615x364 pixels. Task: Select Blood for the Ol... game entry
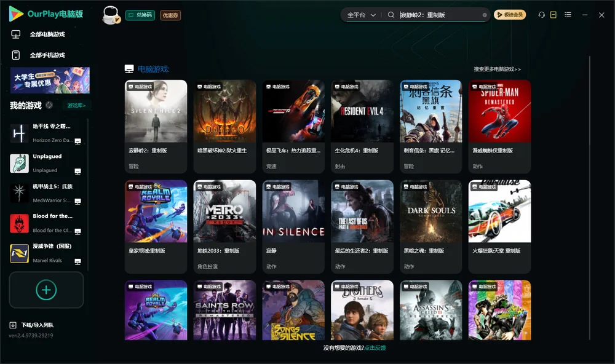[x=46, y=223]
